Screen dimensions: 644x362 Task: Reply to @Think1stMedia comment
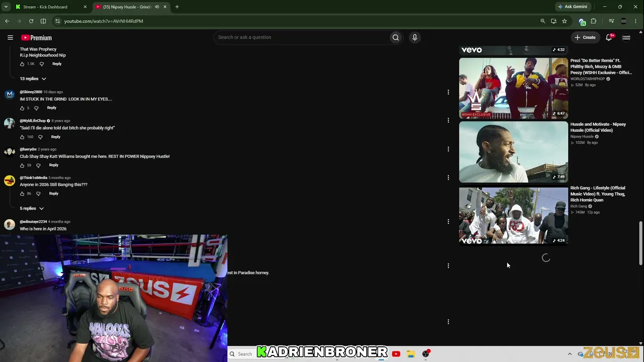pos(54,194)
